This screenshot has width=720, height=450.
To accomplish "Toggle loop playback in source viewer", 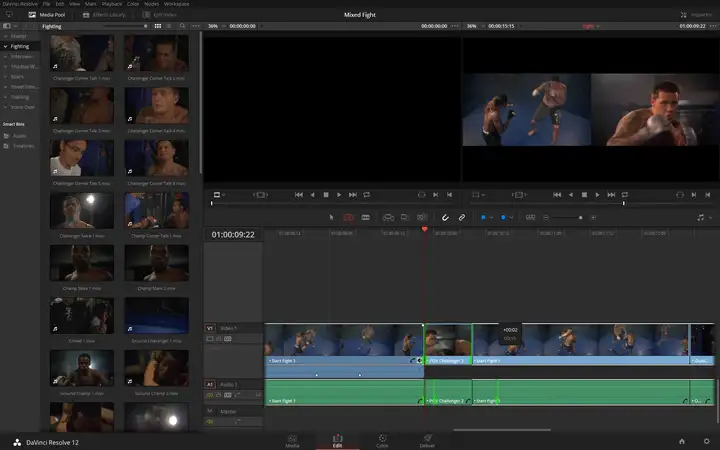I will tap(366, 195).
